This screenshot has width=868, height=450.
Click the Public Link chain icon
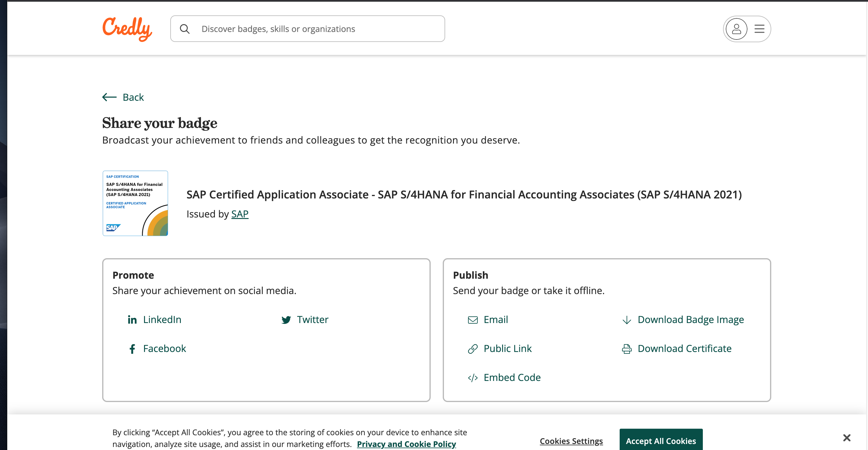click(x=472, y=349)
